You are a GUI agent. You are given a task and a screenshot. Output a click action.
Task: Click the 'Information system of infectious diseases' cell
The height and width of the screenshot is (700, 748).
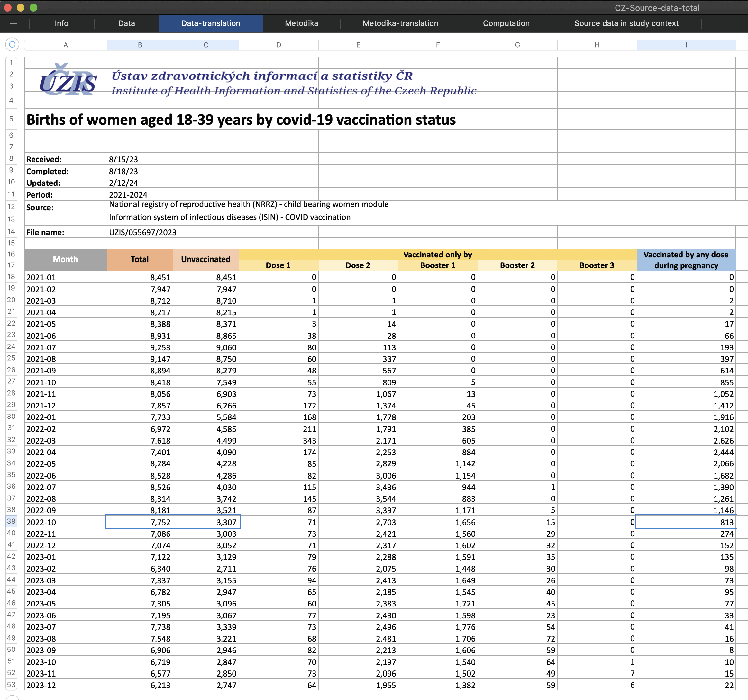[230, 217]
